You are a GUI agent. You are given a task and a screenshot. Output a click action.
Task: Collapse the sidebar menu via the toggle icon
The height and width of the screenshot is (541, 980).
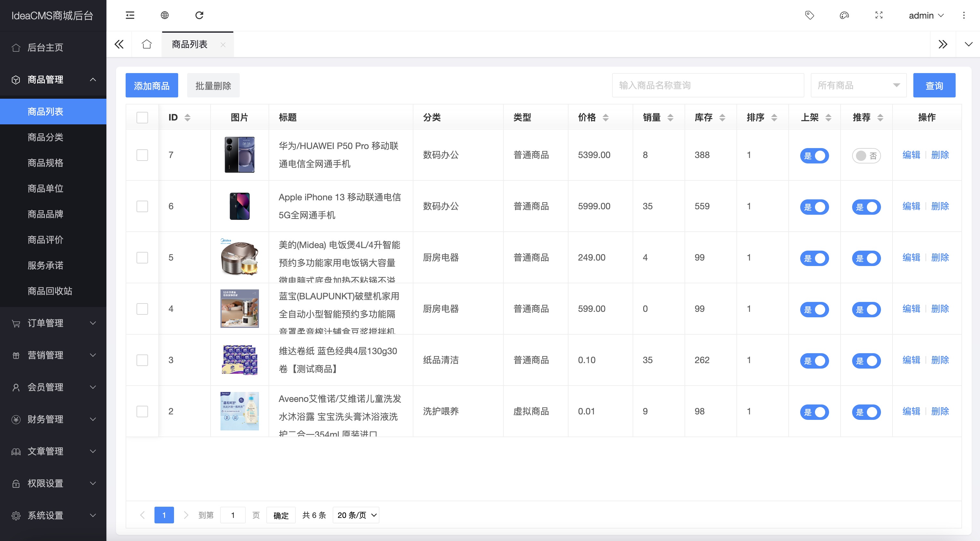[130, 15]
